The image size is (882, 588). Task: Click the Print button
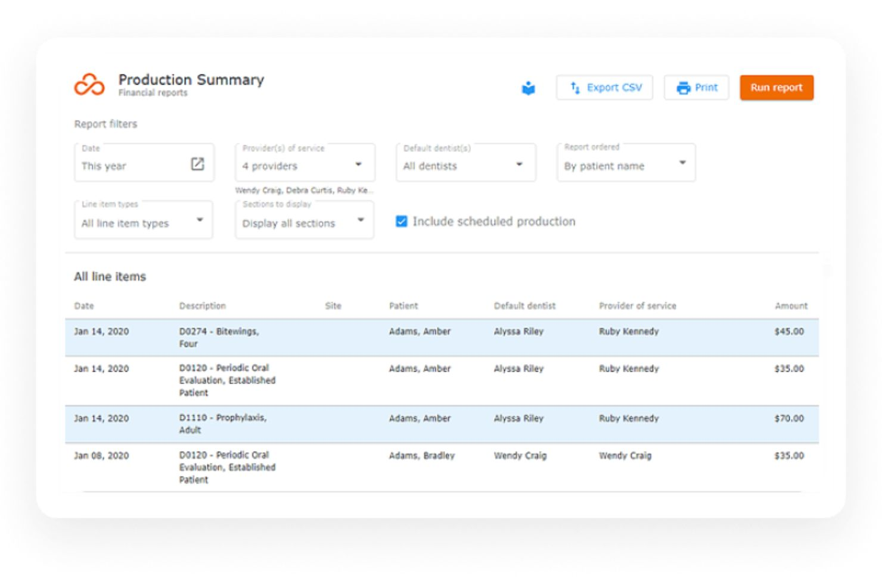pos(696,88)
